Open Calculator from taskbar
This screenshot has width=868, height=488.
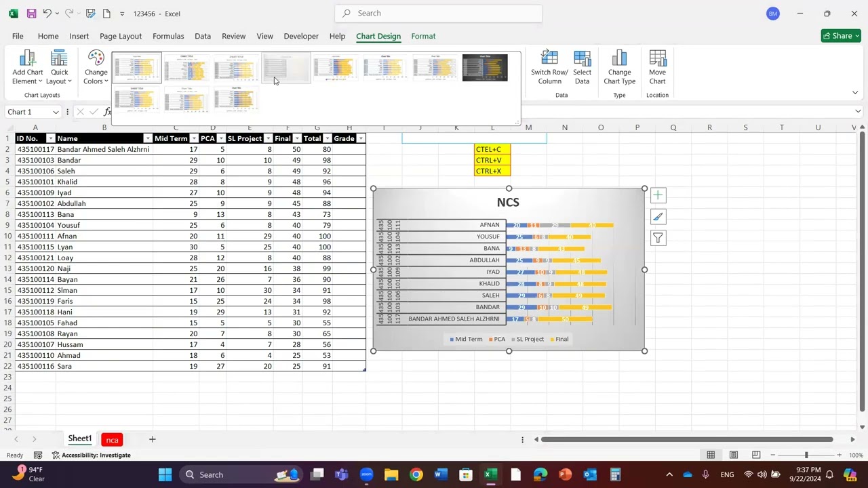tap(615, 474)
